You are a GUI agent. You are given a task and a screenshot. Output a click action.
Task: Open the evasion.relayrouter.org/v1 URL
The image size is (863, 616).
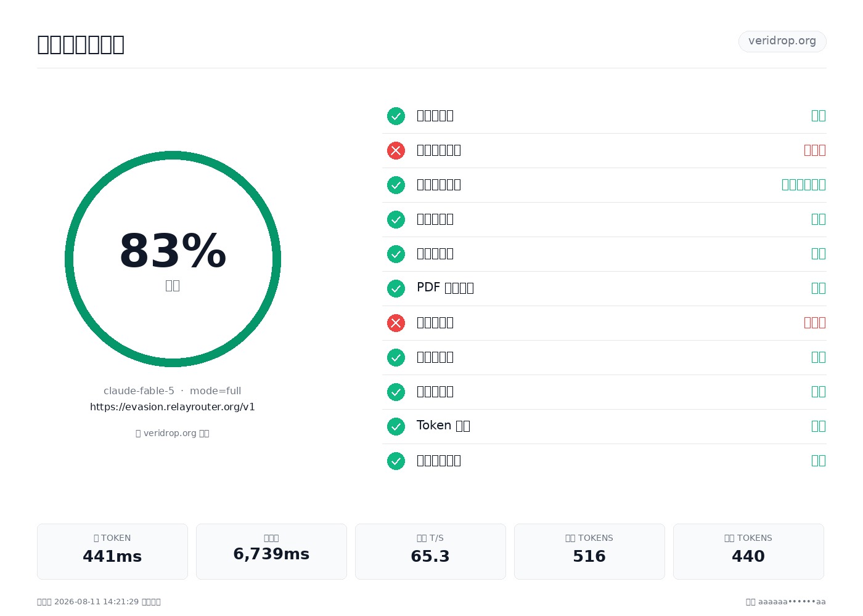coord(173,407)
